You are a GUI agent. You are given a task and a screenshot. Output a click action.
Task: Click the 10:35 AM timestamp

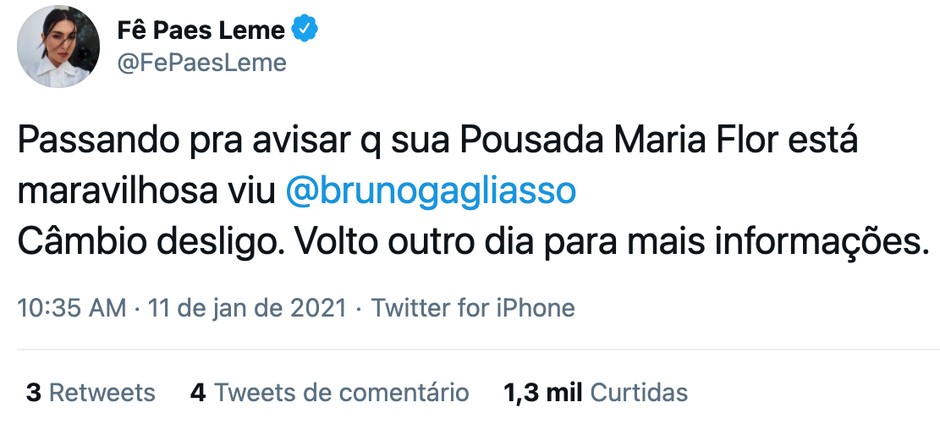[x=72, y=307]
